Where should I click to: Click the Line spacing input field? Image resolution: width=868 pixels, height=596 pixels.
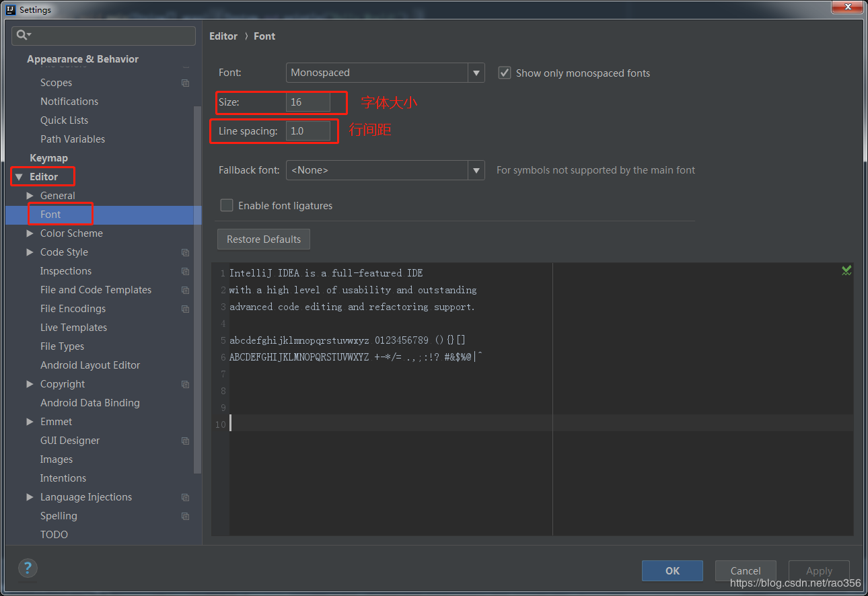pos(308,131)
